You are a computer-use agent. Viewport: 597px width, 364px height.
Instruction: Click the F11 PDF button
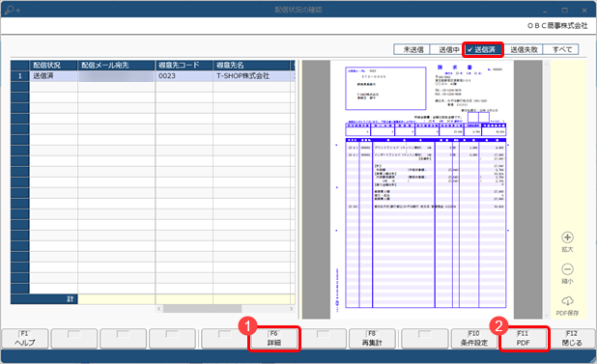pos(524,339)
